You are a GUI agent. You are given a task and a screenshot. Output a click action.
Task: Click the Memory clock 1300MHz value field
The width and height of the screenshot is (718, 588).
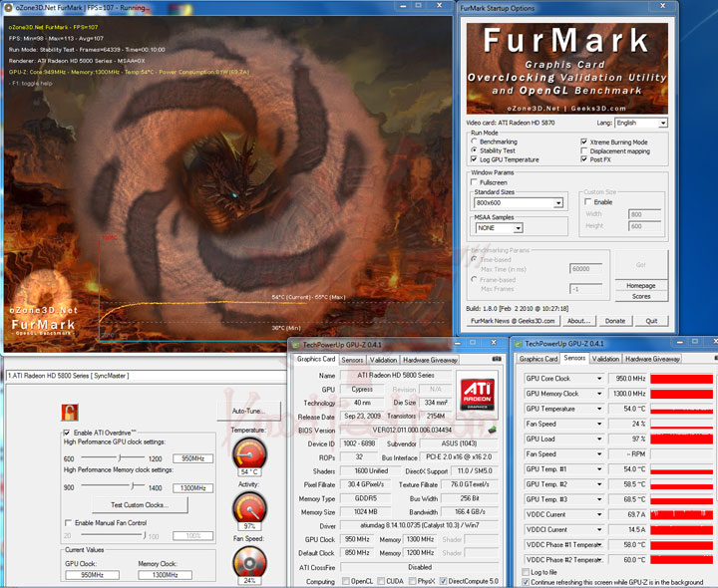tap(192, 487)
